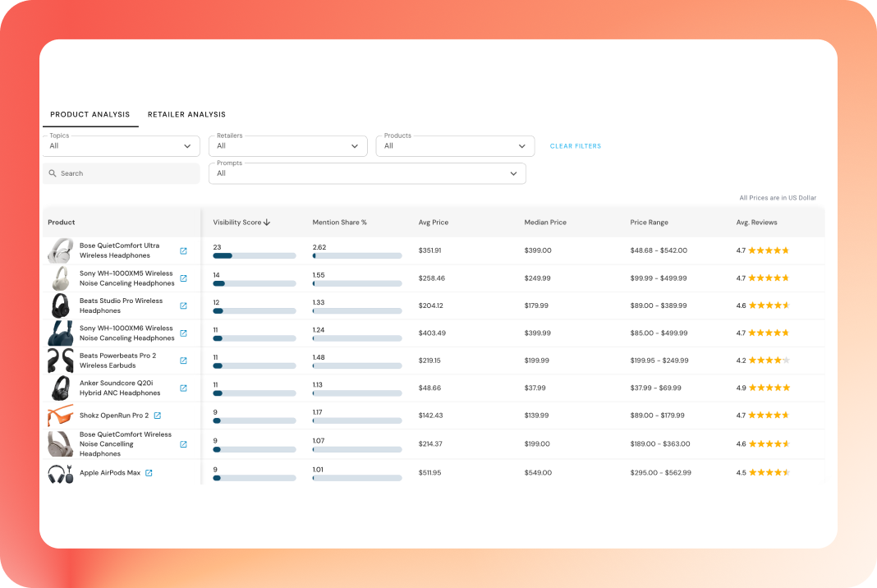Click the $189.00 - $363.00 price range
This screenshot has width=877, height=588.
(x=660, y=443)
